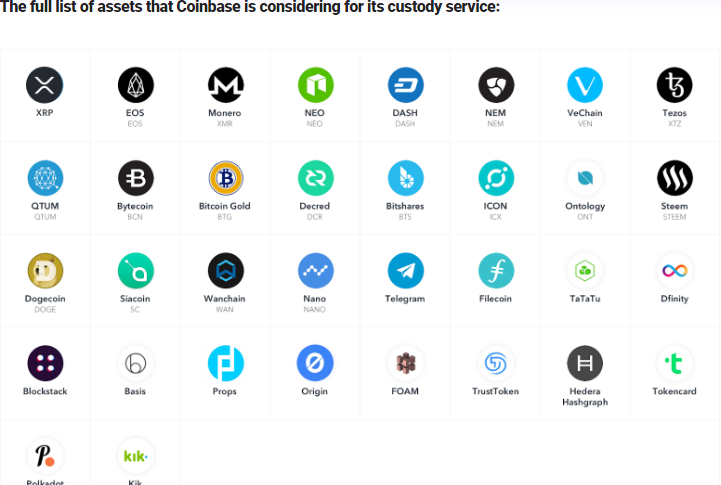This screenshot has width=721, height=485.
Task: Choose the VeChain icon
Action: pos(585,85)
